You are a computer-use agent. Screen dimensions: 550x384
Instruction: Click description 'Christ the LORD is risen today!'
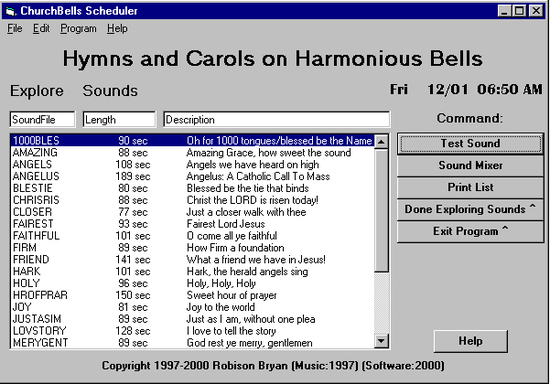253,200
